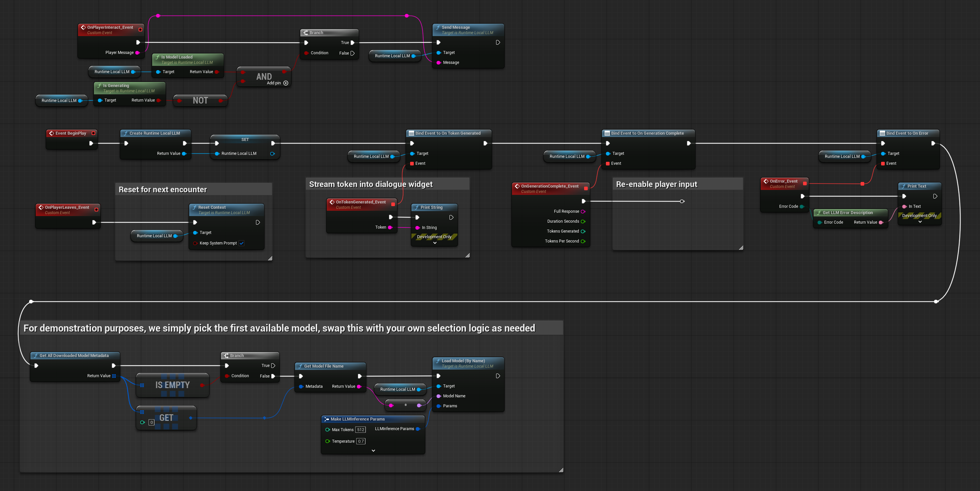This screenshot has height=491, width=980.
Task: Expand Development Only options on Print String
Action: (435, 243)
